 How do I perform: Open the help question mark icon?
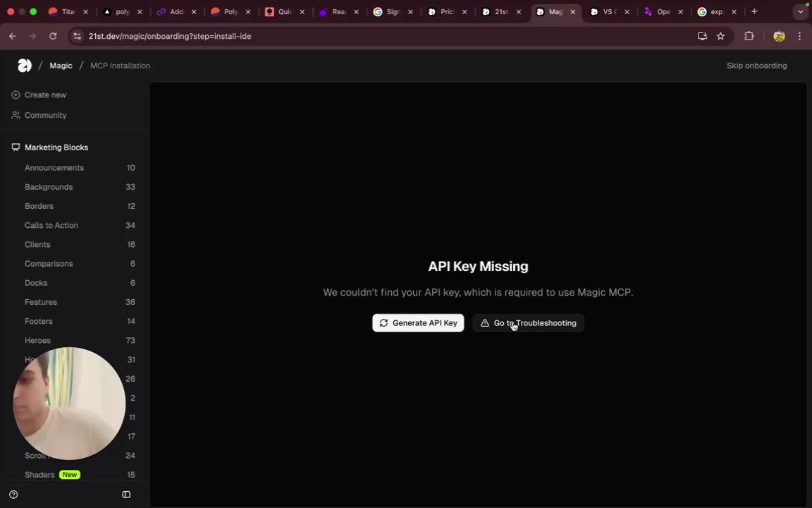point(13,495)
